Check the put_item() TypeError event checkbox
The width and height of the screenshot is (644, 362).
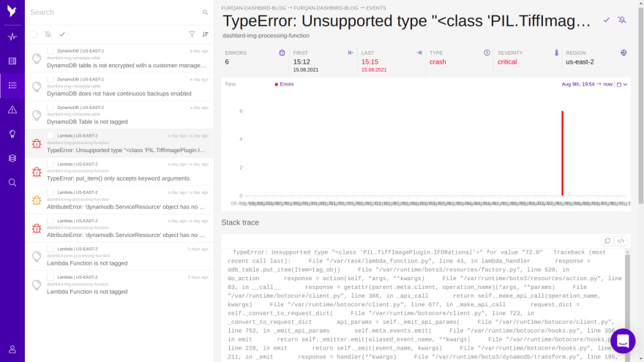coord(50,164)
